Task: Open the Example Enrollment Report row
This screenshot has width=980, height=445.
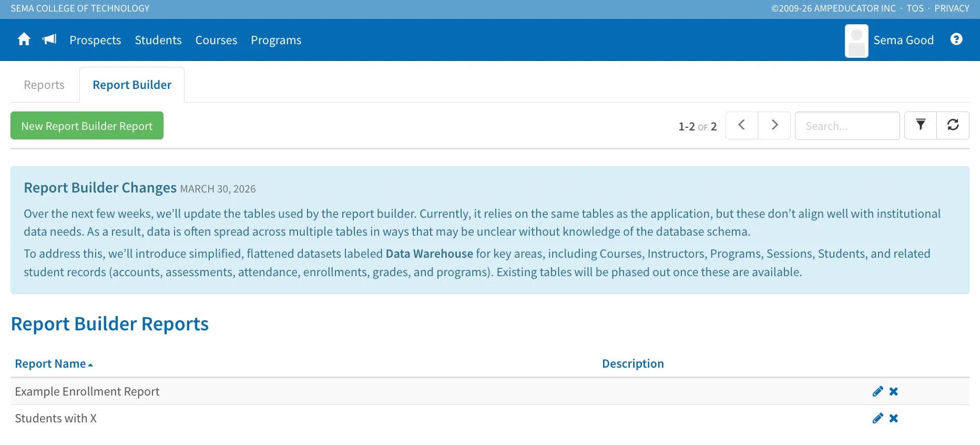Action: click(490, 391)
